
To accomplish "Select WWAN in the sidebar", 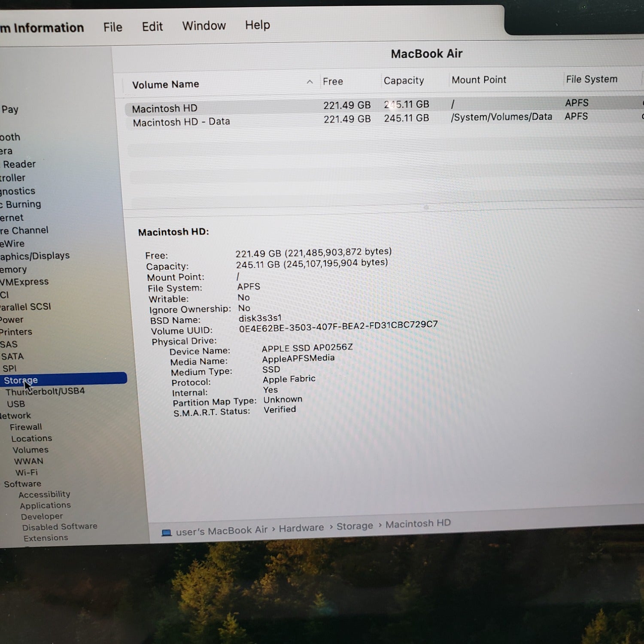I will tap(28, 461).
